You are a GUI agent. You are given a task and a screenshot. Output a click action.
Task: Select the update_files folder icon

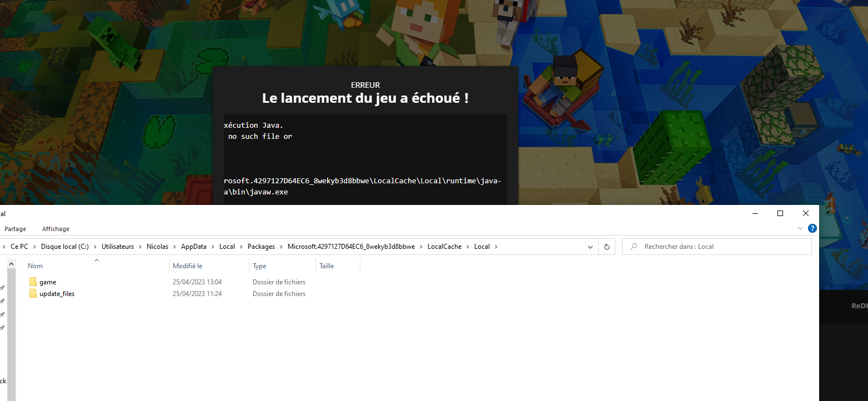coord(33,294)
